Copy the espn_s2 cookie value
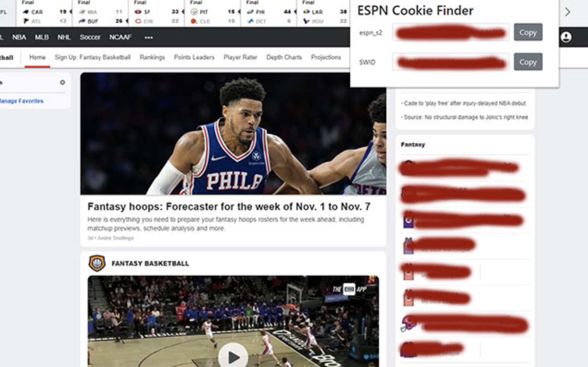This screenshot has height=367, width=588. pyautogui.click(x=528, y=32)
